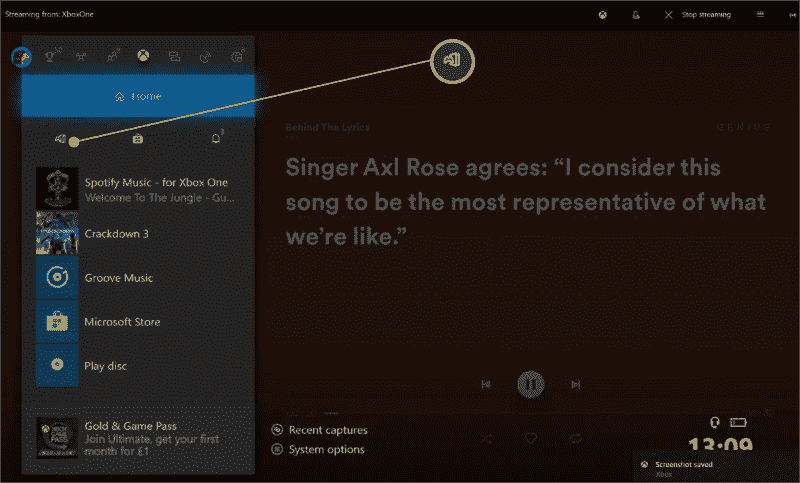800x483 pixels.
Task: Click the Xbox button in streaming bar
Action: [603, 15]
